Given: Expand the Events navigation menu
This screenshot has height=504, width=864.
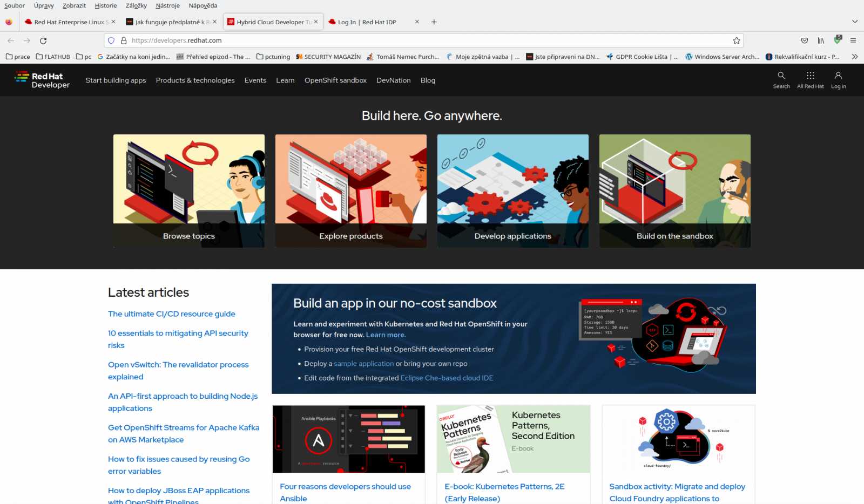Looking at the screenshot, I should point(255,80).
